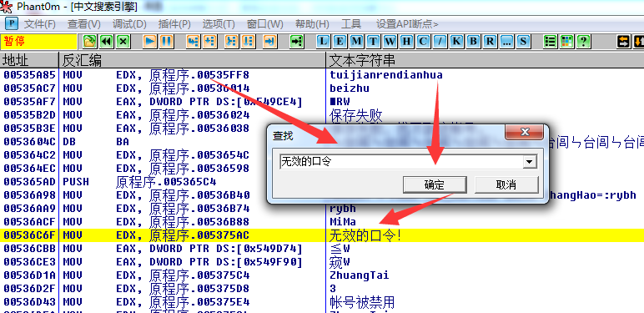Click the Open file toolbar icon

pyautogui.click(x=89, y=41)
